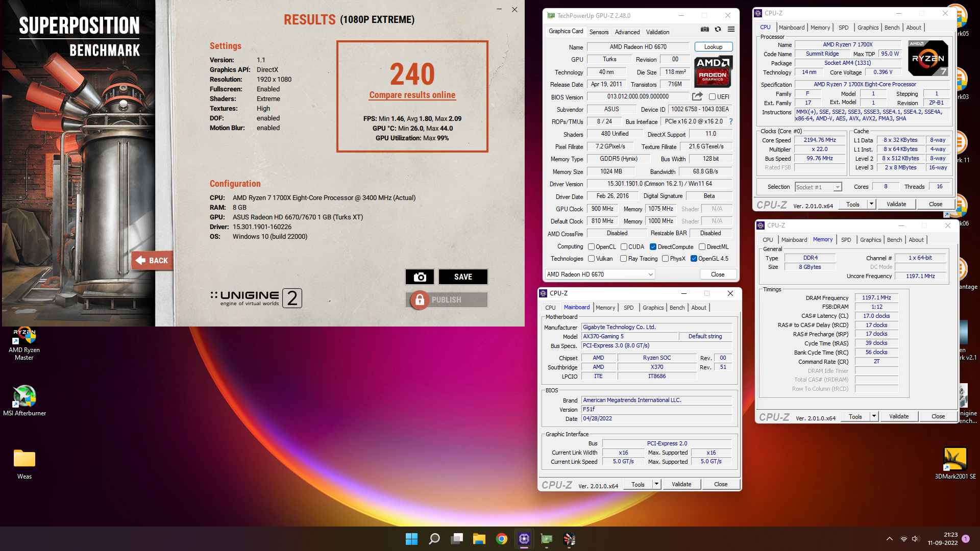Click Compare results online link
Screen dimensions: 980x551
pyautogui.click(x=412, y=95)
